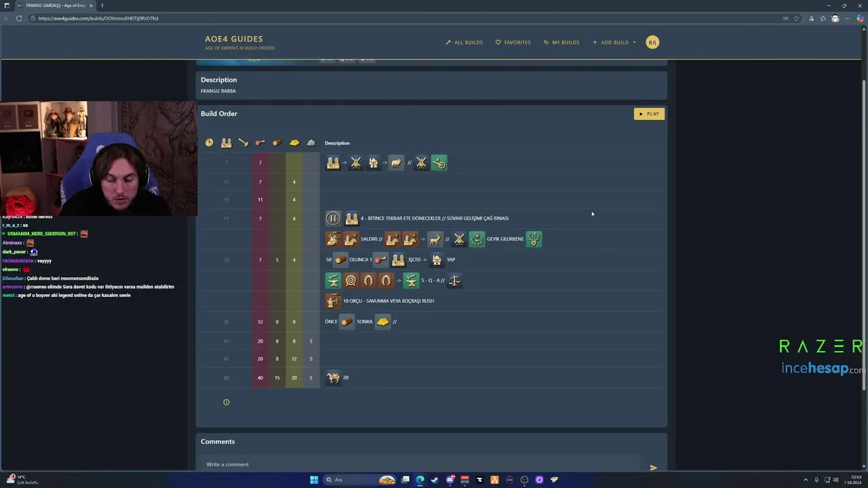This screenshot has height=488, width=868.
Task: Click the food value 40 in last row
Action: [260, 378]
